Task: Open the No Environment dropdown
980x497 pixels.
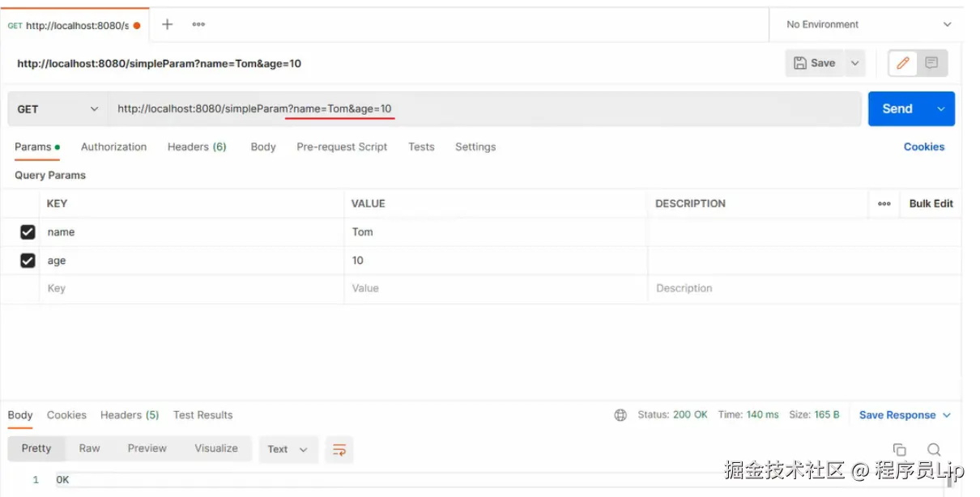Action: 869,24
